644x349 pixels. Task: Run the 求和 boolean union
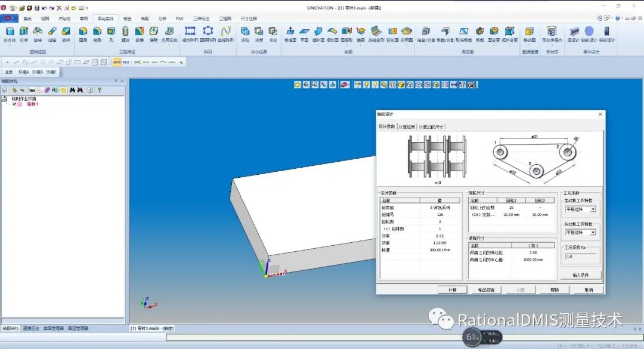pos(245,34)
